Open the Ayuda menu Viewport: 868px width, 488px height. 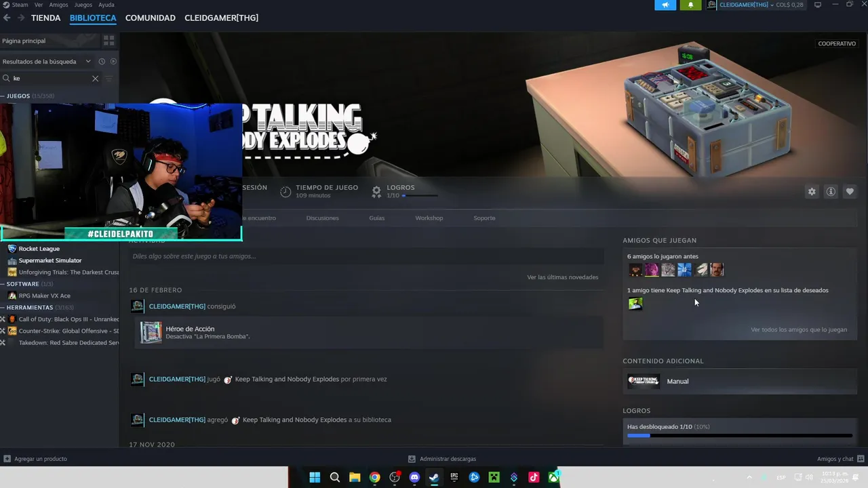(106, 5)
